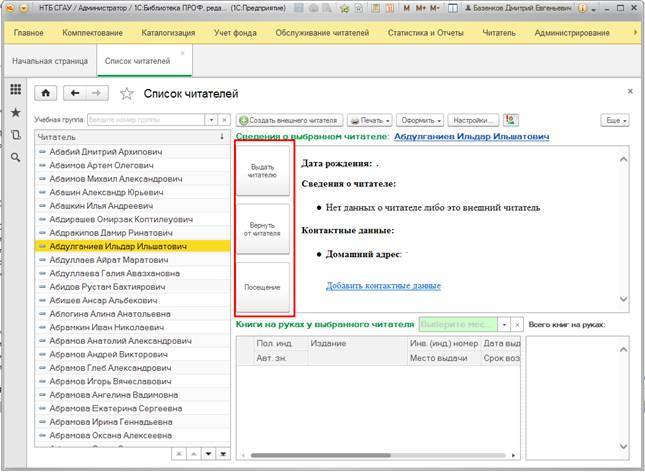645x472 pixels.
Task: Open favorites star in left sidebar
Action: click(15, 112)
